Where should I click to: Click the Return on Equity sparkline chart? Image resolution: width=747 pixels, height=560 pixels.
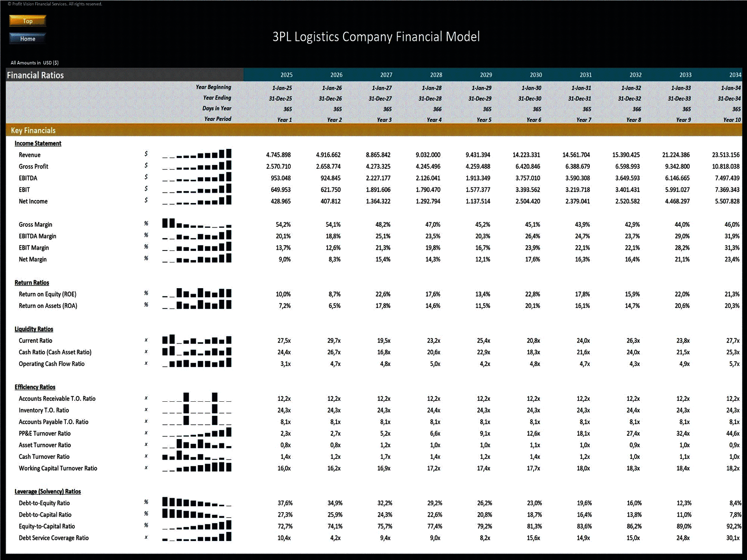(x=197, y=293)
